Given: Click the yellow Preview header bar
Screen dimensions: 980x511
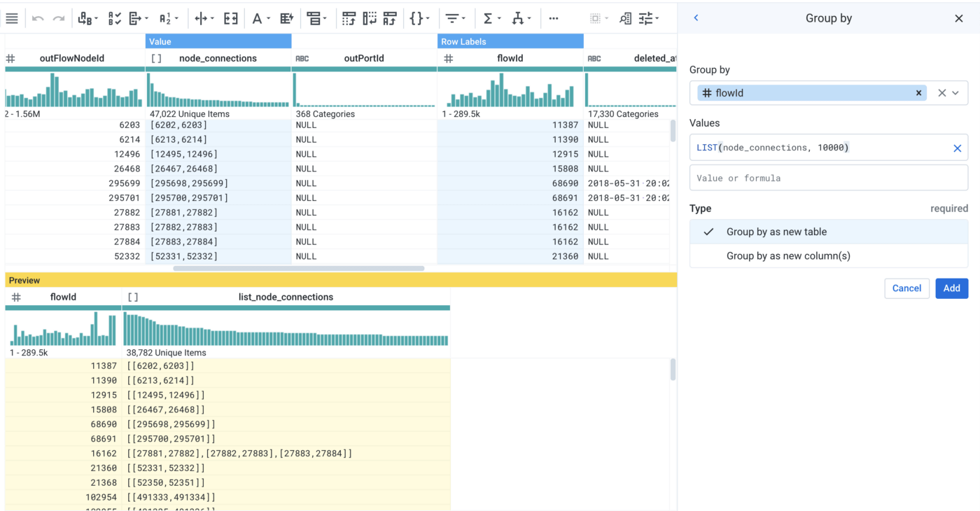Looking at the screenshot, I should 341,280.
